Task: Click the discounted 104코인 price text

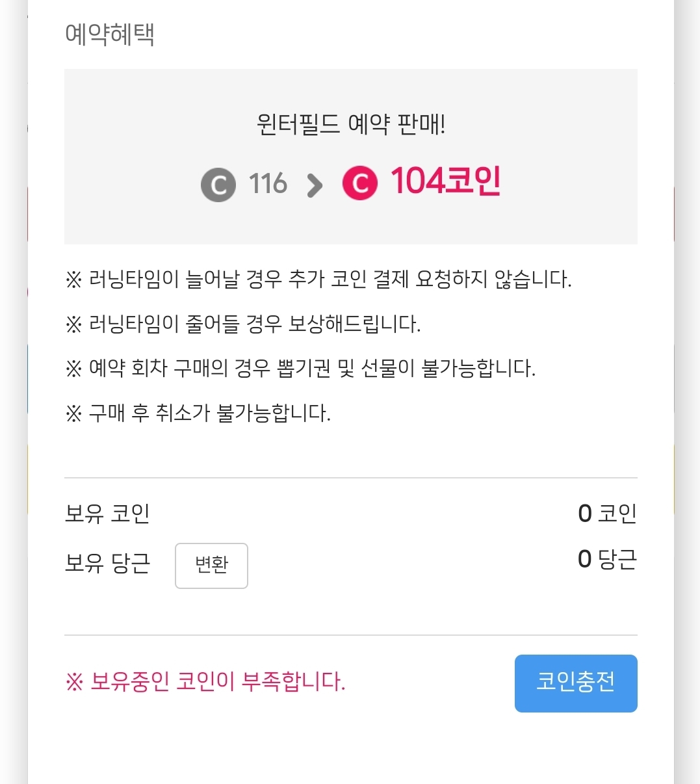Action: [x=445, y=181]
